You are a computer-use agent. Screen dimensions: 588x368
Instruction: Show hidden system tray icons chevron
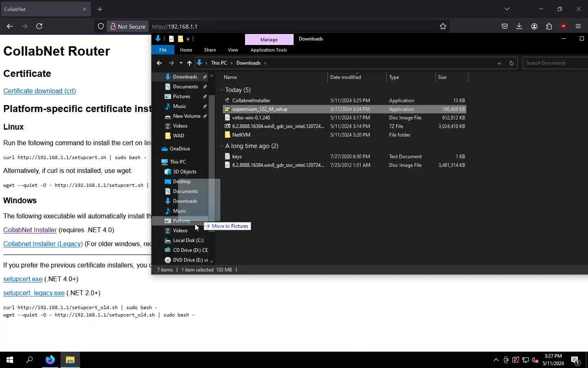[496, 360]
